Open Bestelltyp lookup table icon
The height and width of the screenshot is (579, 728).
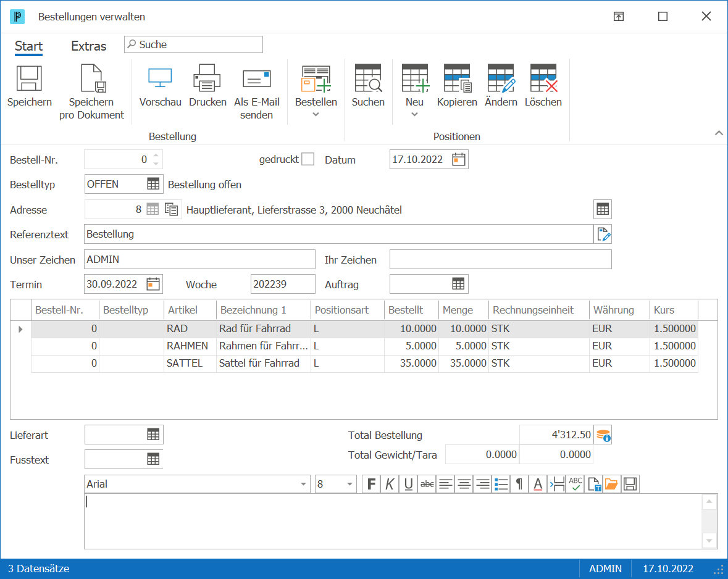coord(153,184)
